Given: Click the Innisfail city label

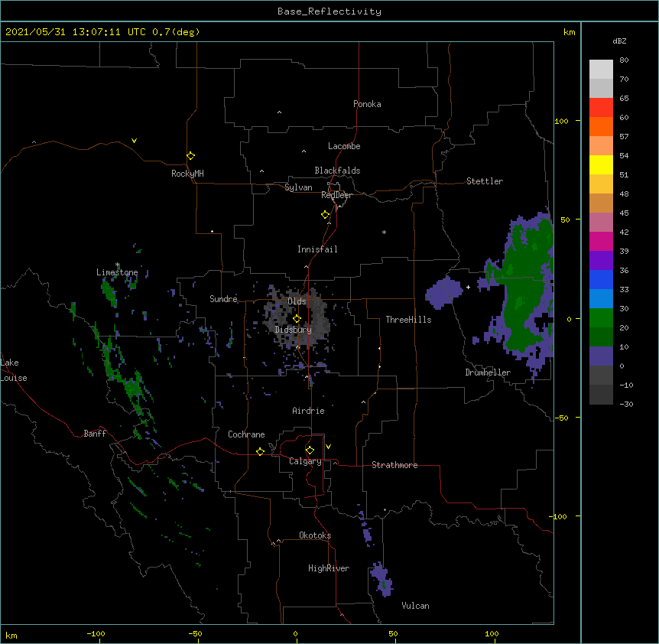Looking at the screenshot, I should (x=317, y=249).
